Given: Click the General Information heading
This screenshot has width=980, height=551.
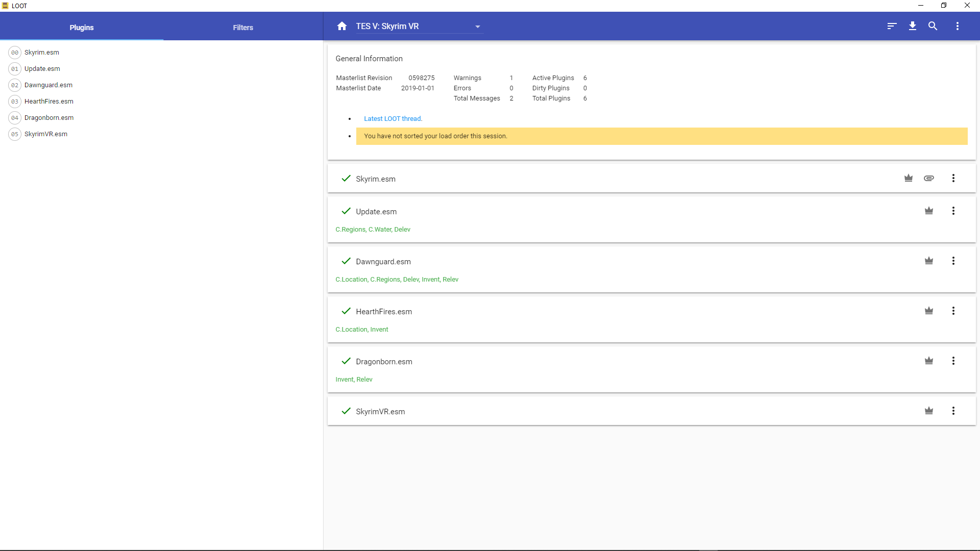Looking at the screenshot, I should pyautogui.click(x=369, y=59).
